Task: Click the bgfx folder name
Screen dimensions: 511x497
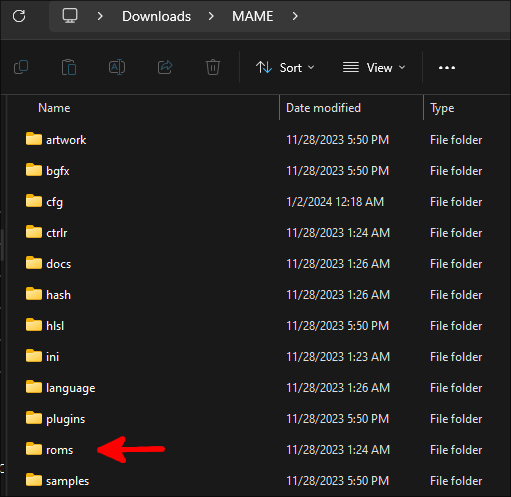Action: coord(58,171)
